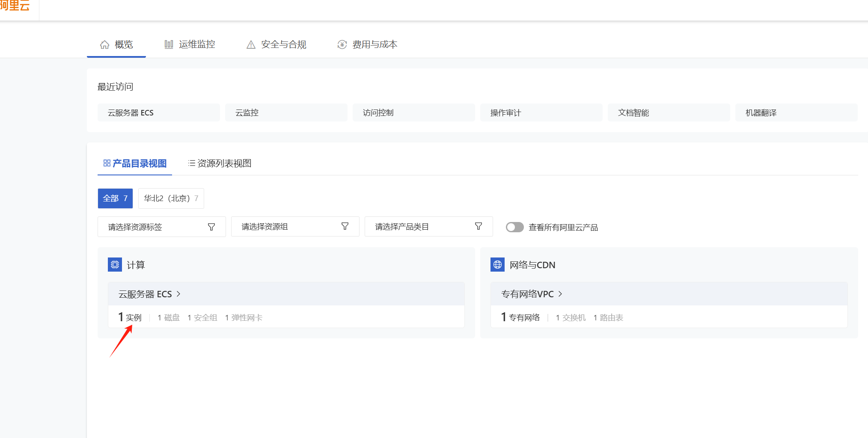
Task: Click the bar chart icon of 运维监控
Action: pyautogui.click(x=169, y=44)
